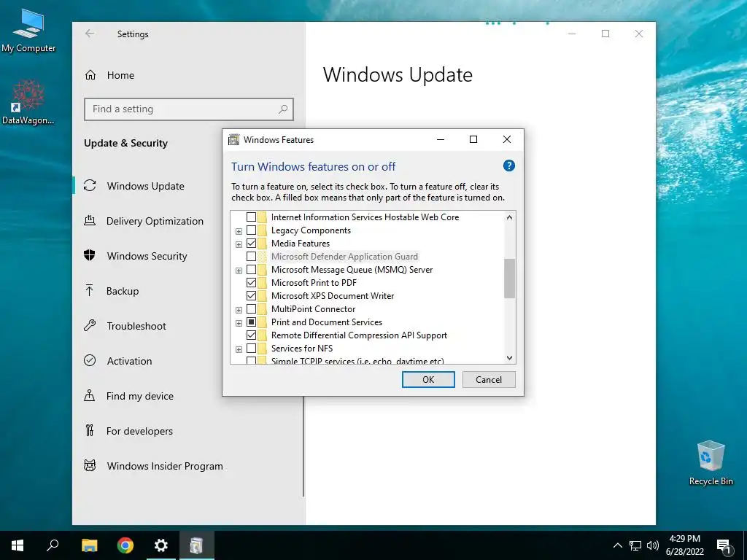Click the Delivery Optimization icon

click(90, 220)
